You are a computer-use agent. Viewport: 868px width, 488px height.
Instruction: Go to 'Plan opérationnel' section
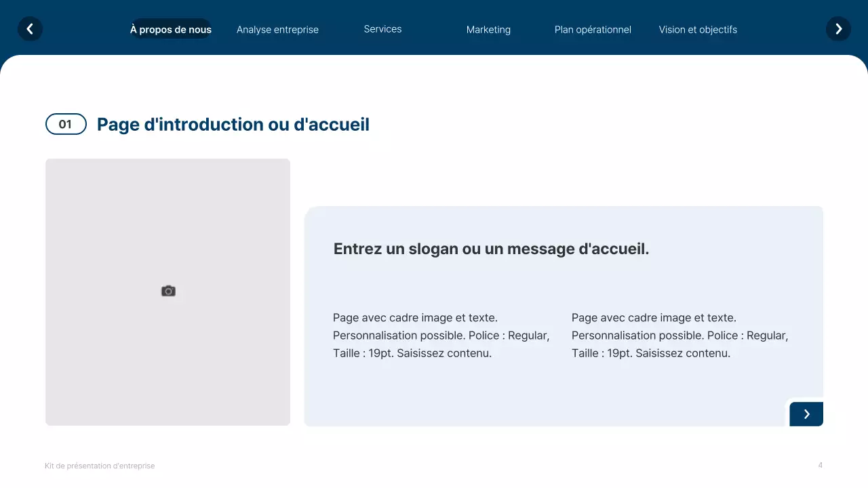(593, 29)
